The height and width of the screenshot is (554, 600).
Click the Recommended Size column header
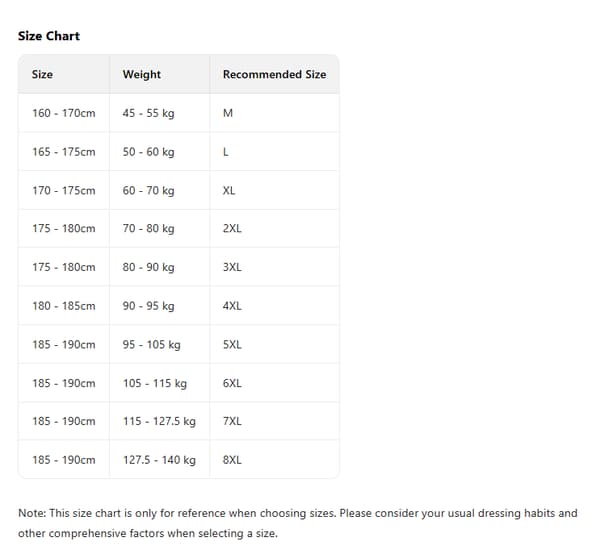point(274,74)
